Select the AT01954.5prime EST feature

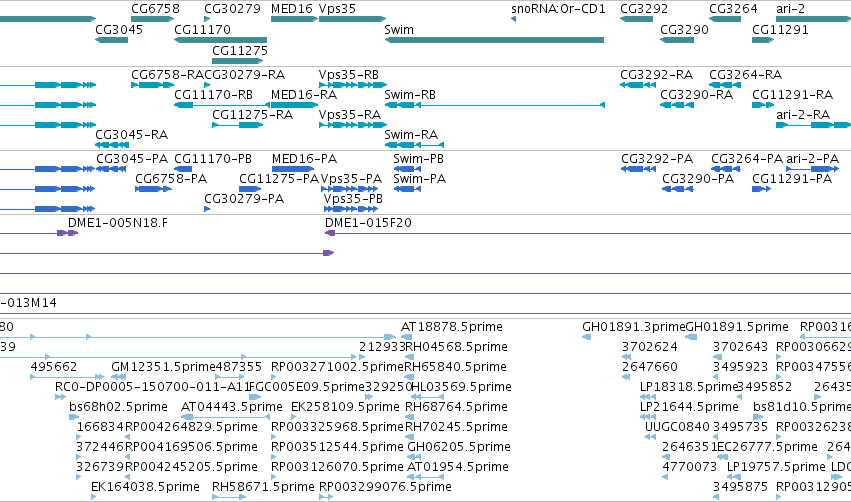click(x=426, y=477)
